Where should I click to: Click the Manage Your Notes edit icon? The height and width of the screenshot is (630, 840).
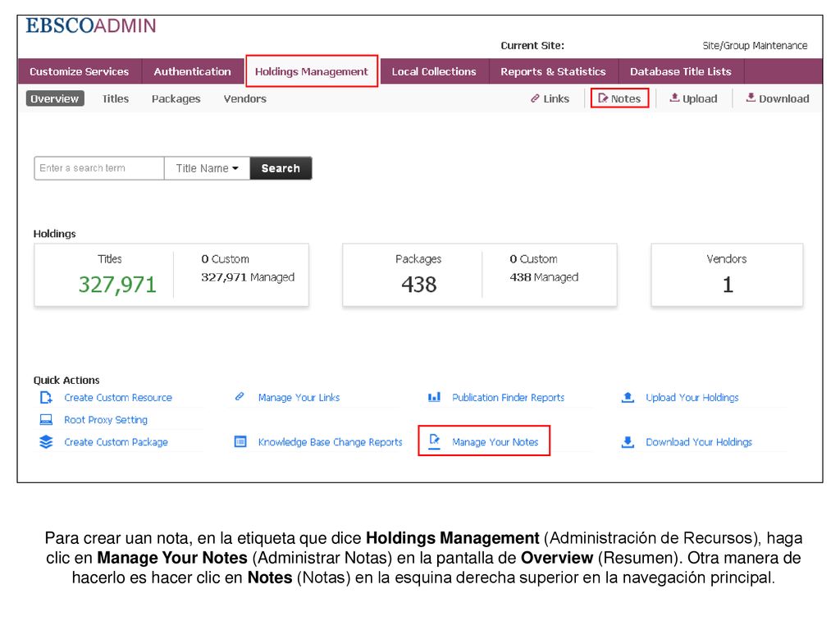tap(435, 441)
